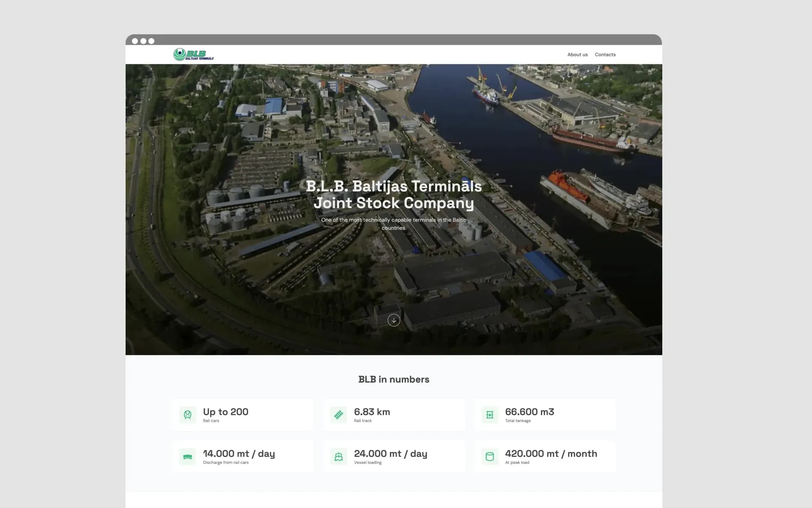Click the third window control dot
812x508 pixels.
tap(151, 41)
